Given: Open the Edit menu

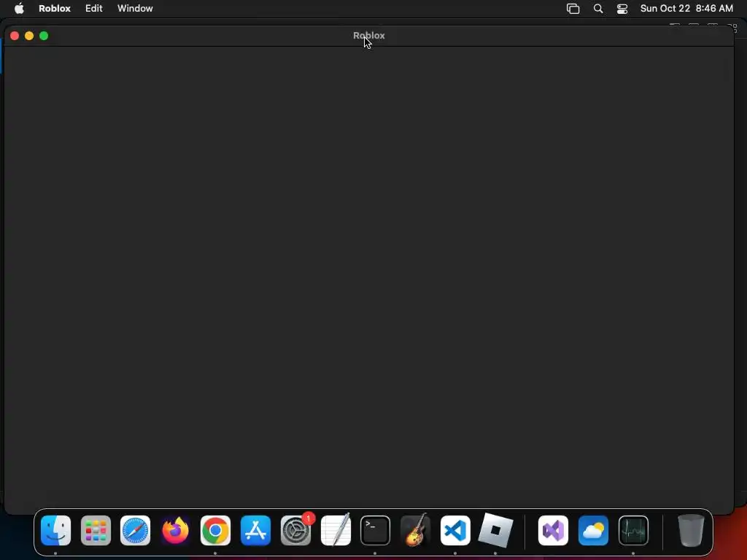Looking at the screenshot, I should (94, 9).
